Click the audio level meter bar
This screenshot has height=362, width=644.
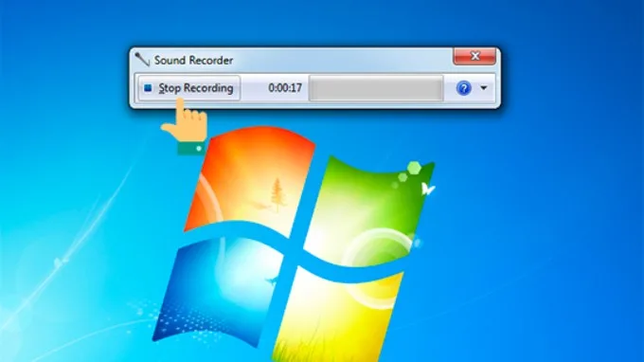[x=376, y=88]
